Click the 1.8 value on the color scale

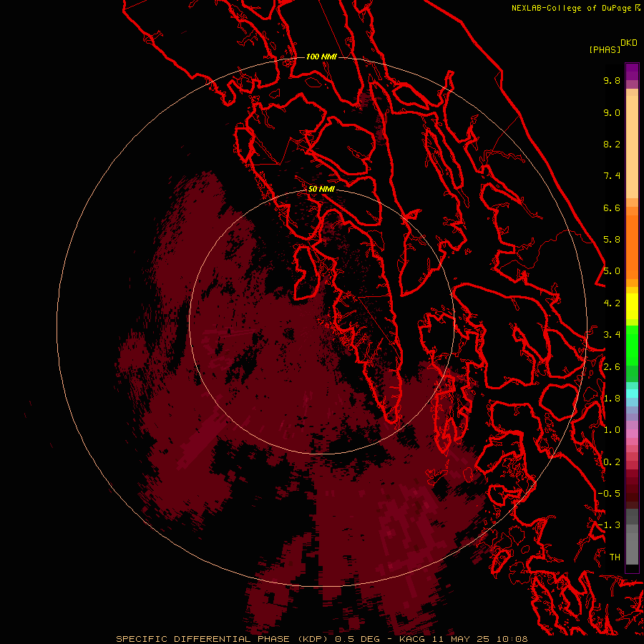[612, 399]
